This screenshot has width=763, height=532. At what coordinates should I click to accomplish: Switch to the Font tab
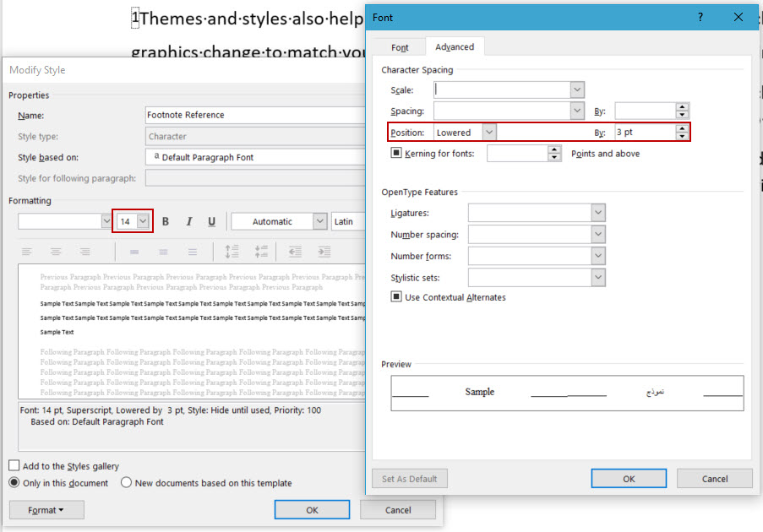point(400,47)
